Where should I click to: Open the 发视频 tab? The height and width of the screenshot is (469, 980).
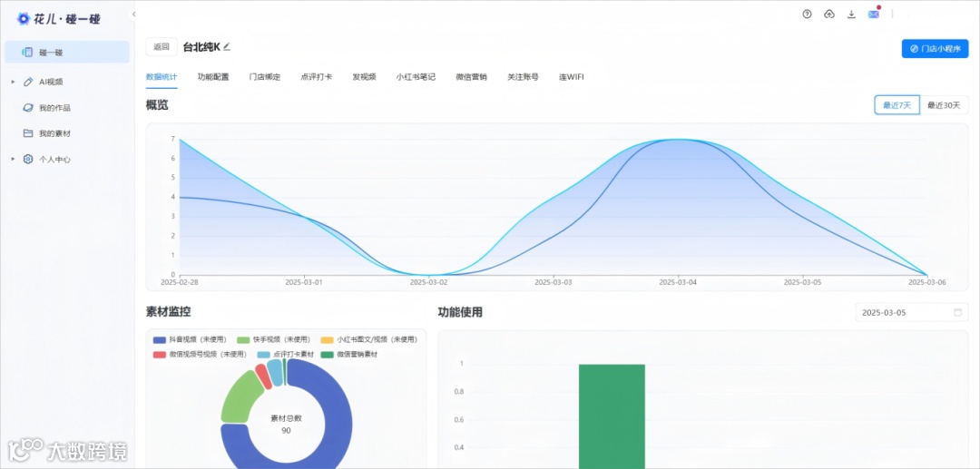[x=364, y=77]
